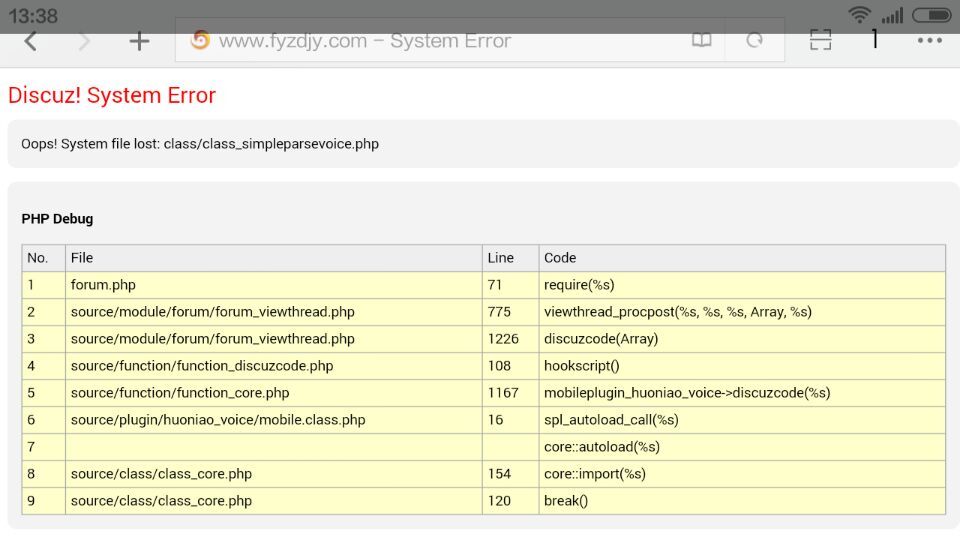Screen dimensions: 960x540
Task: Select core::autoload(%s) code cell
Action: pyautogui.click(x=742, y=446)
